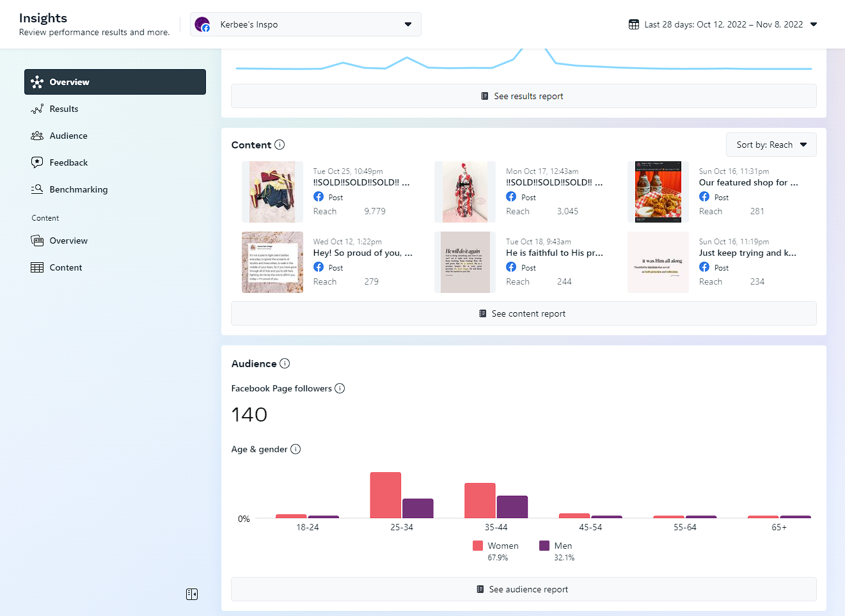Select Audience in the sidebar
Screen dimensions: 845x616
(115, 136)
